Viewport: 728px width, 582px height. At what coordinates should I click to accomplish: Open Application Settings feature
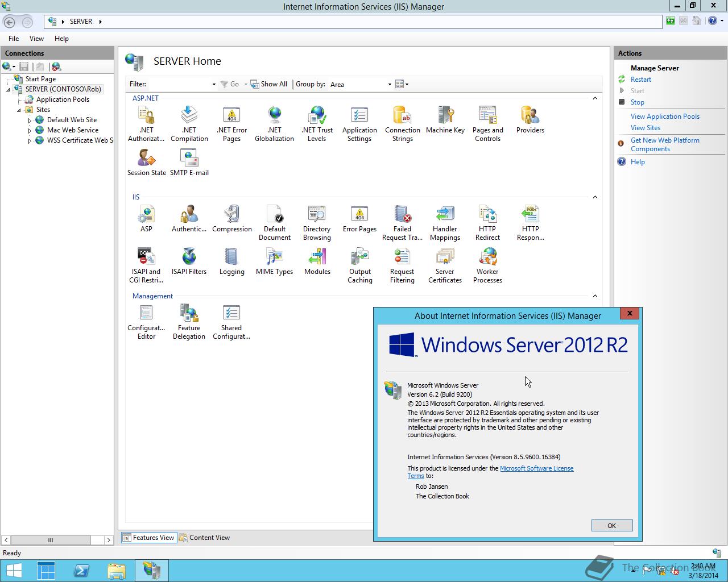(x=359, y=124)
